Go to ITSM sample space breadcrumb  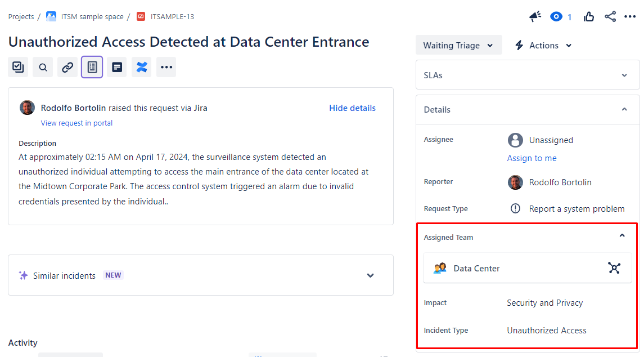point(92,17)
